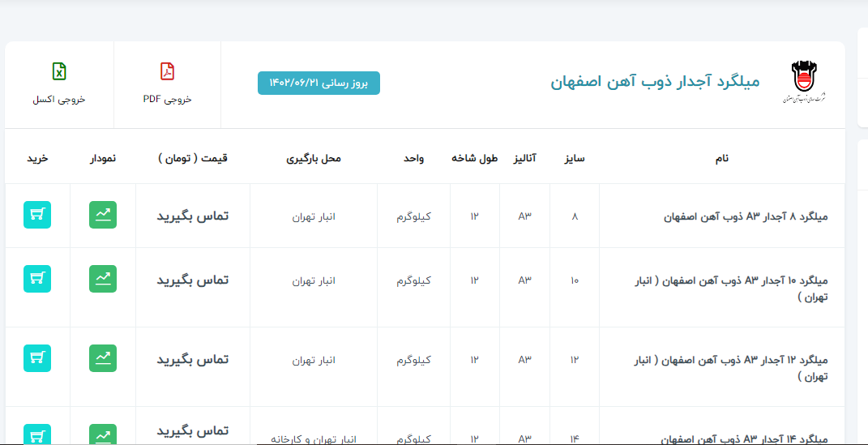Add میلگرد 10 آجدار via cart icon
The width and height of the screenshot is (868, 445).
[37, 279]
